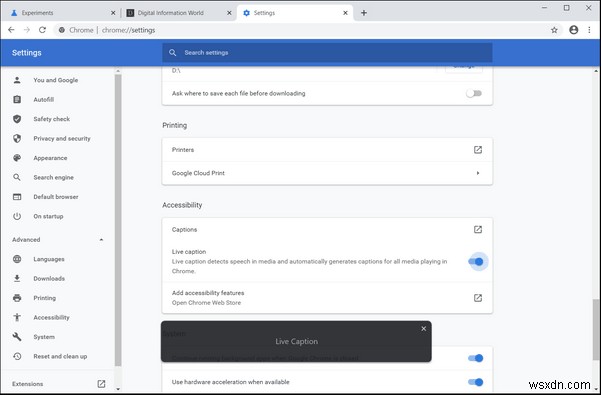Click the forward navigation arrow

click(x=27, y=30)
